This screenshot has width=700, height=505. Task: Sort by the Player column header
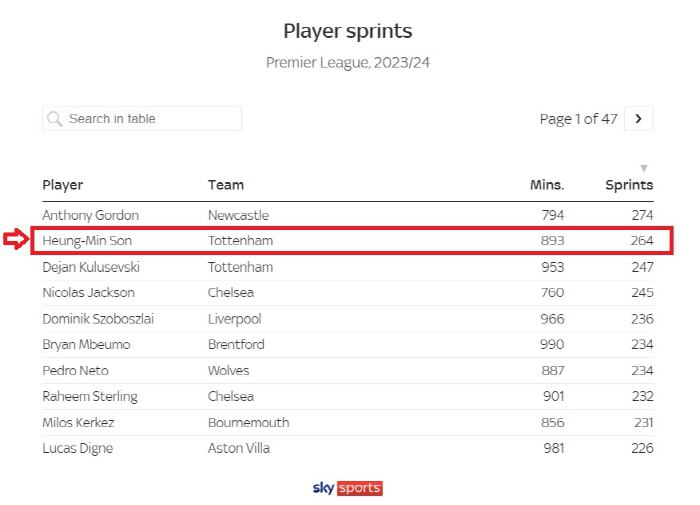coord(62,185)
